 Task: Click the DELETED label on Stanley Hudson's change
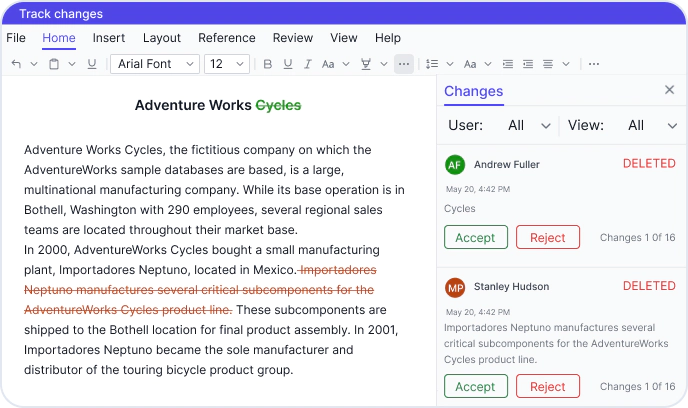click(649, 286)
